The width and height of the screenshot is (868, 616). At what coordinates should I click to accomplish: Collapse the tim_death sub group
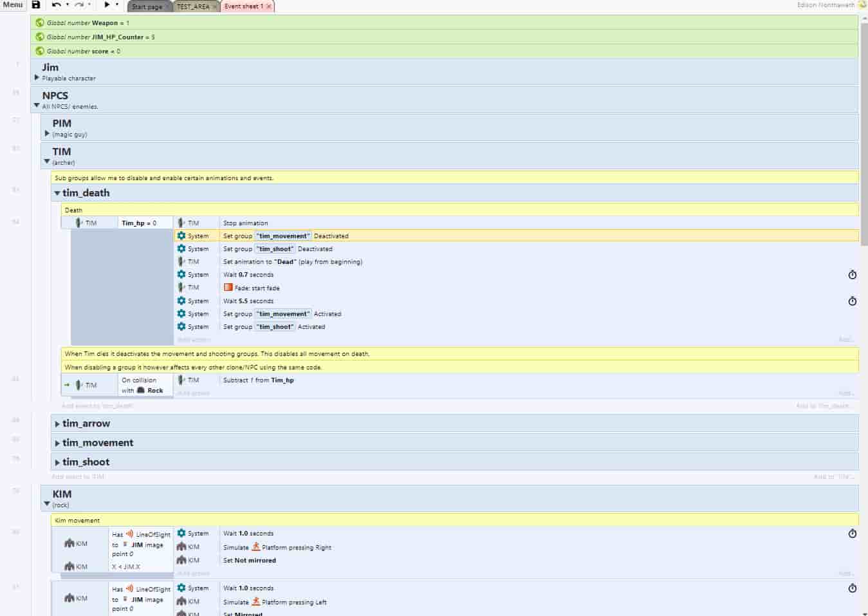(x=57, y=193)
